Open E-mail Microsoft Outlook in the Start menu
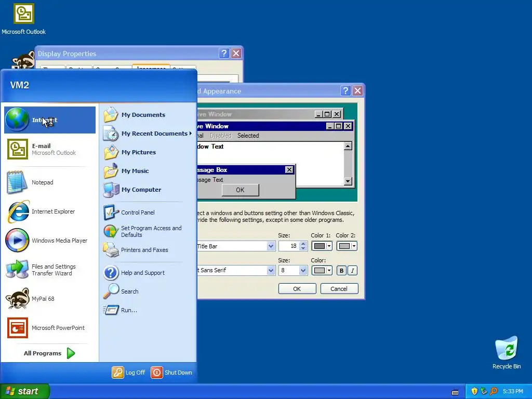The height and width of the screenshot is (399, 532). coord(49,149)
